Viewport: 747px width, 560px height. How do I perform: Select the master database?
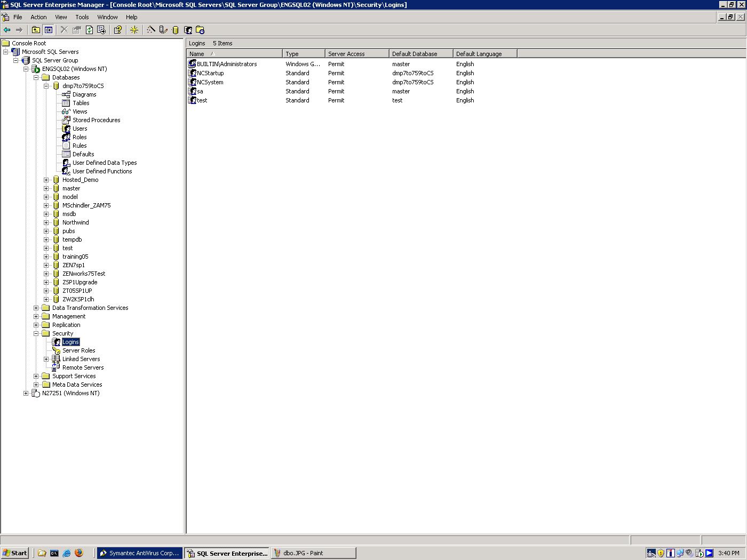click(71, 188)
